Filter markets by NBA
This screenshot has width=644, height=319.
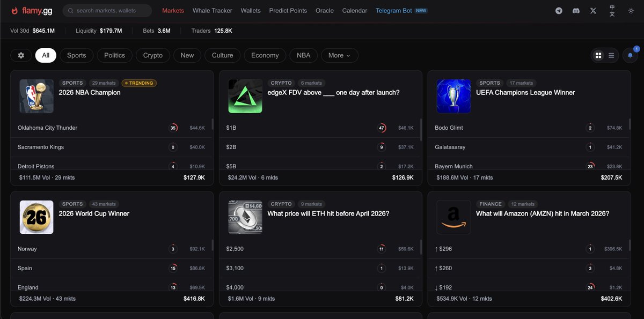point(304,55)
